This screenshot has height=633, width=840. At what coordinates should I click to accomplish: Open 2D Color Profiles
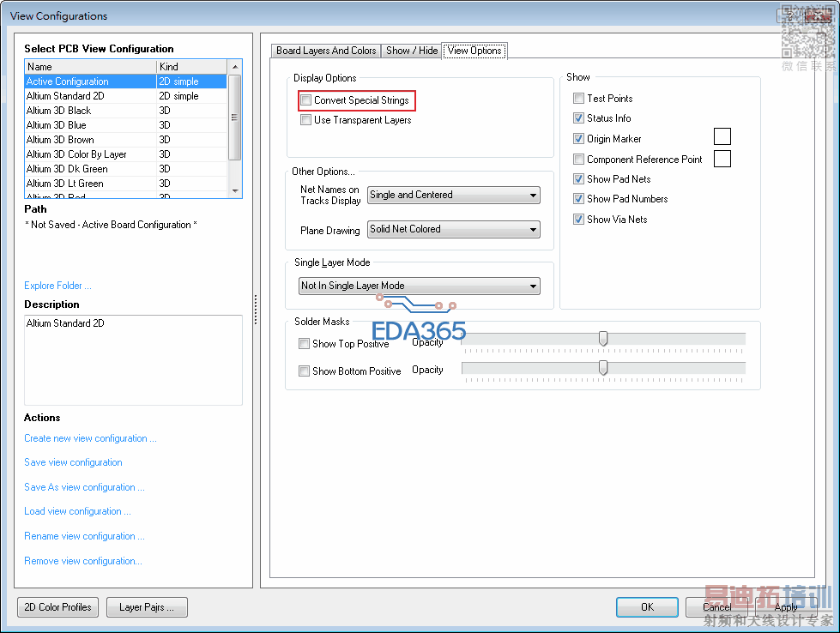[x=57, y=607]
